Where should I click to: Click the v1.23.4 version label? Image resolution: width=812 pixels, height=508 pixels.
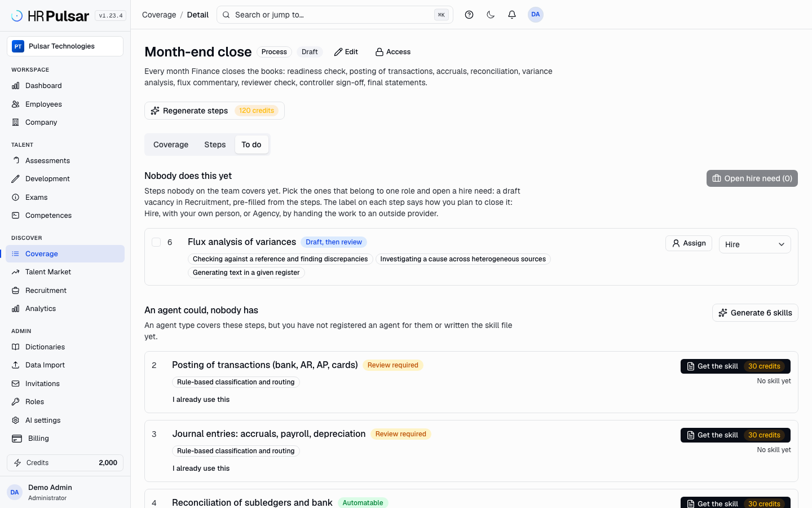coord(111,16)
